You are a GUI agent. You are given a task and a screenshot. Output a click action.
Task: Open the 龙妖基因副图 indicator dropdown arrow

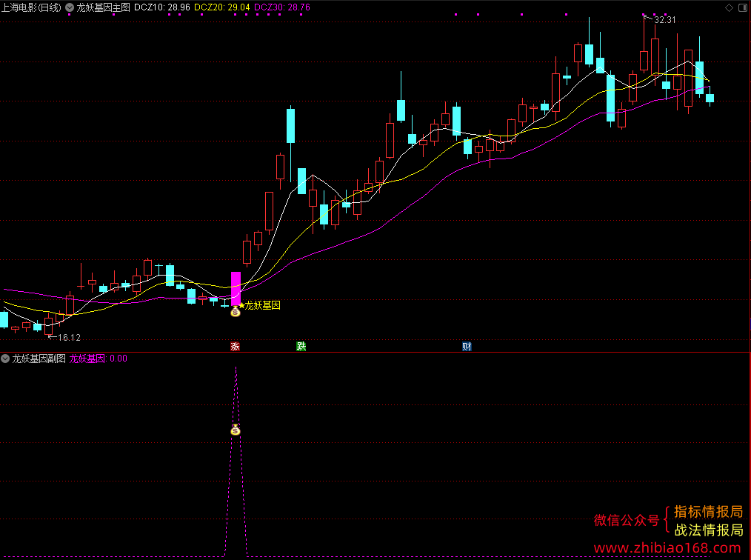click(x=5, y=359)
